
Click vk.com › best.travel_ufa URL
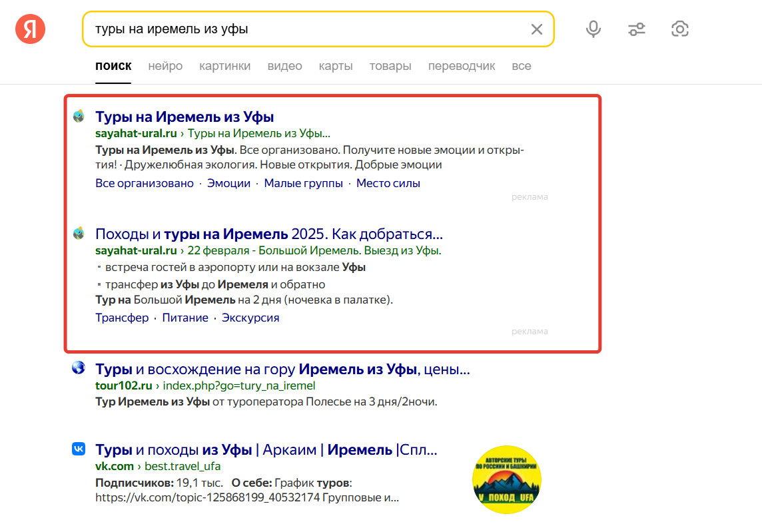[158, 466]
